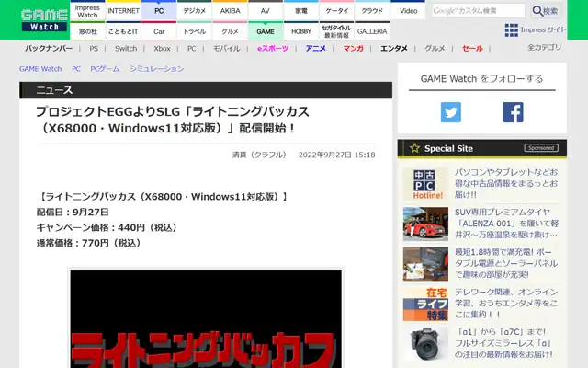Open the フルサイズミラーレス α article link
Viewport: 588px width, 368px height.
coord(504,343)
